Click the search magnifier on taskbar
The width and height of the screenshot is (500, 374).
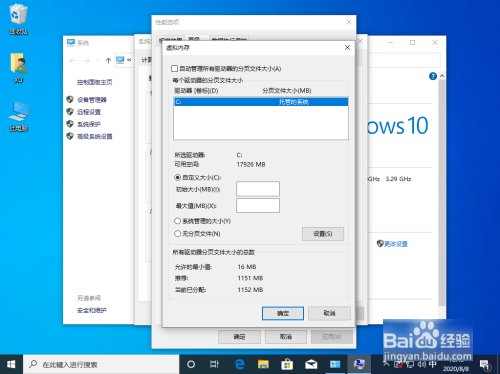33,364
